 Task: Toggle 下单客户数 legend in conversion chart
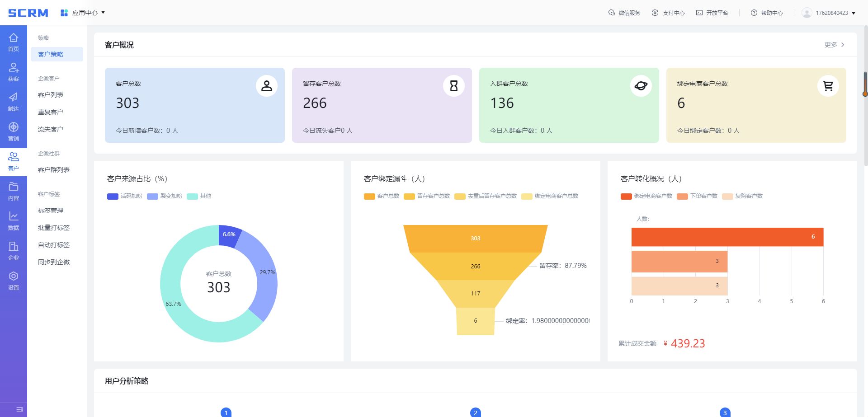click(697, 196)
